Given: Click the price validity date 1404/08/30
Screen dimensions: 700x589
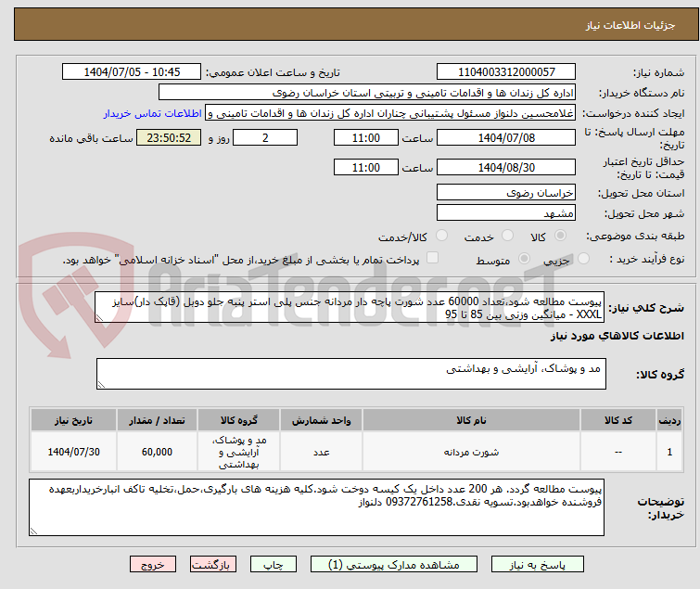Looking at the screenshot, I should [506, 167].
